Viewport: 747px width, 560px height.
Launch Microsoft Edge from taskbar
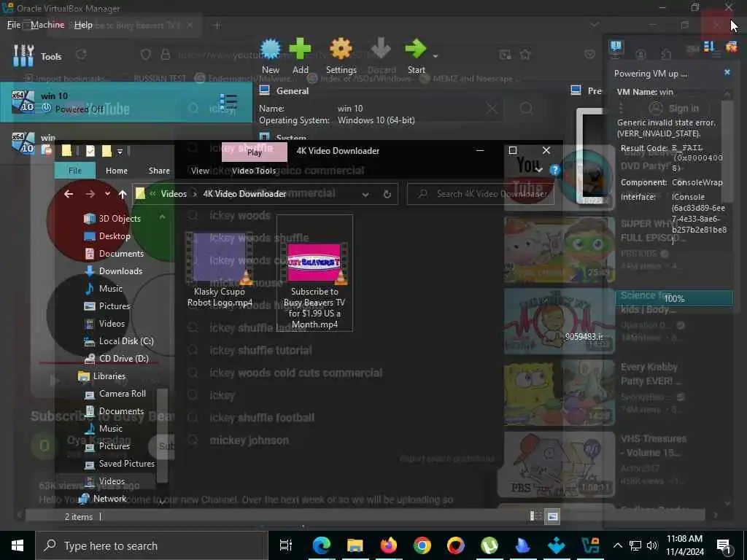pos(322,545)
